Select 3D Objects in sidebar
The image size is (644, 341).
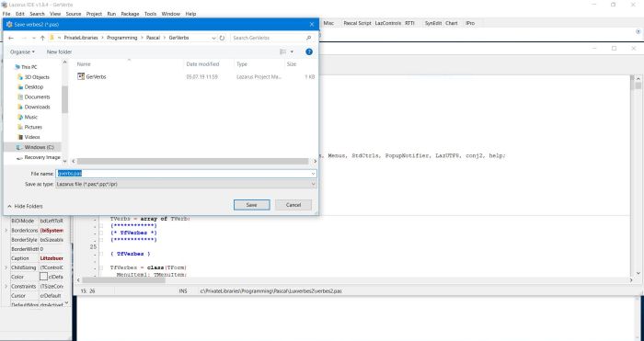point(37,77)
